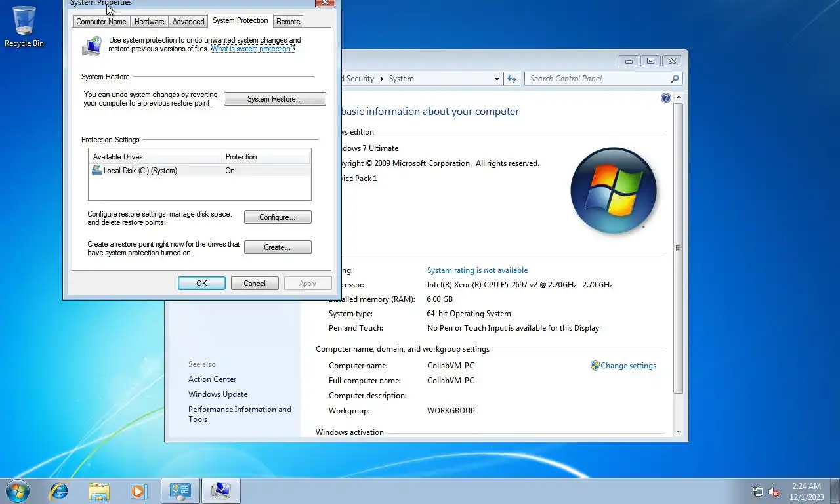Click the muted volume tray icon

774,492
